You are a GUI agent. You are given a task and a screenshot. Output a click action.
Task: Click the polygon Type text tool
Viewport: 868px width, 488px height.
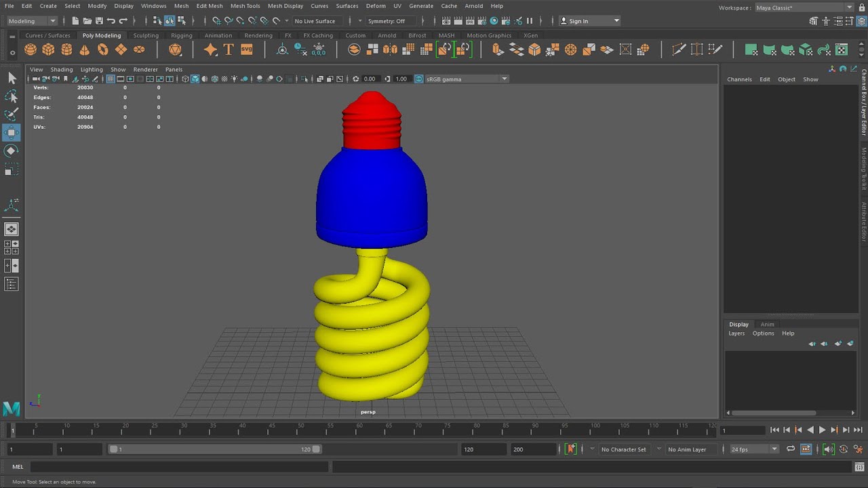point(229,49)
